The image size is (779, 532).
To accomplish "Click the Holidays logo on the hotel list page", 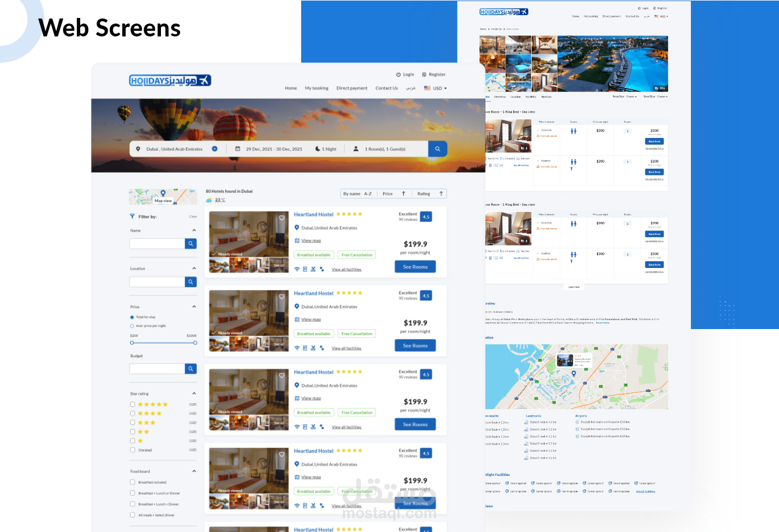I will coord(170,81).
